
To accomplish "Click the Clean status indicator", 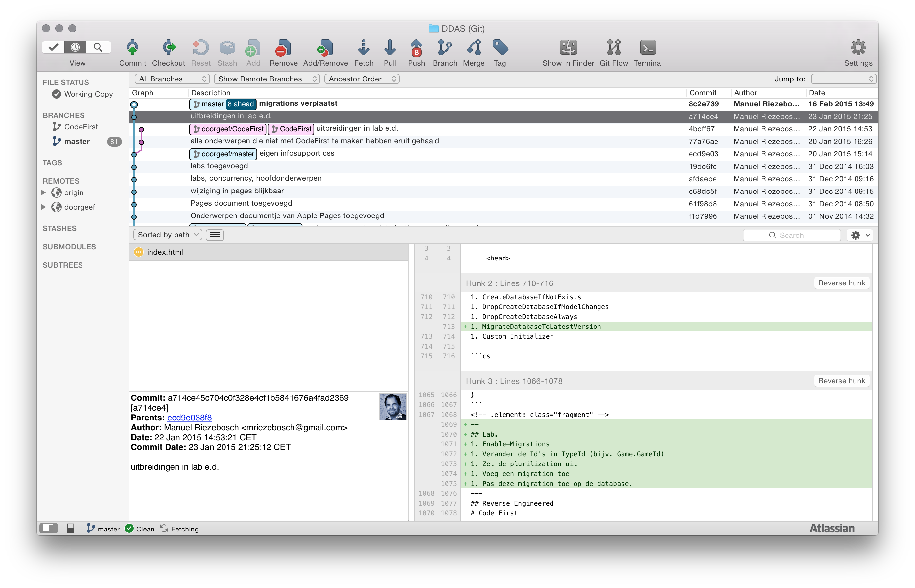I will pyautogui.click(x=140, y=529).
